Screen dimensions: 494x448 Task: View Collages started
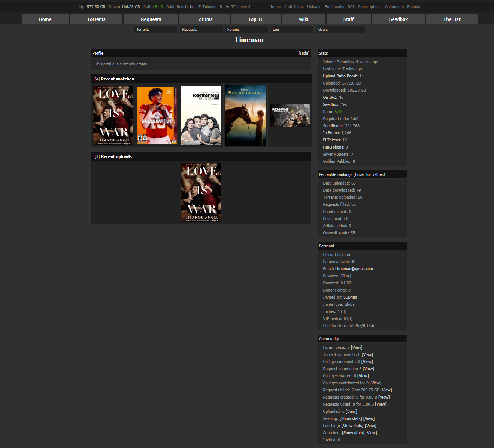coord(363,376)
